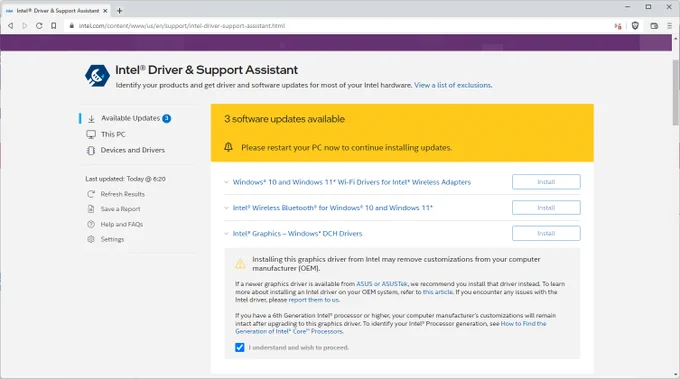Click the 'report them to us' link
Screen dimensions: 680x379
point(314,300)
